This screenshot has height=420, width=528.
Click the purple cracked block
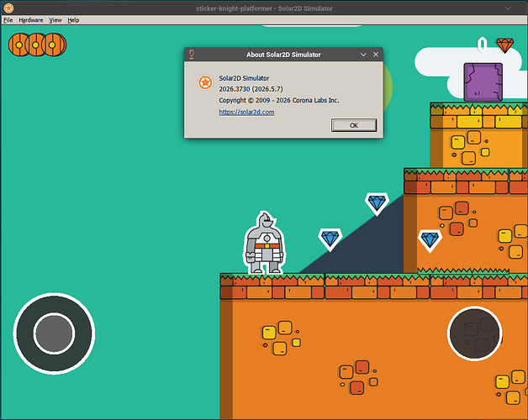(x=483, y=82)
